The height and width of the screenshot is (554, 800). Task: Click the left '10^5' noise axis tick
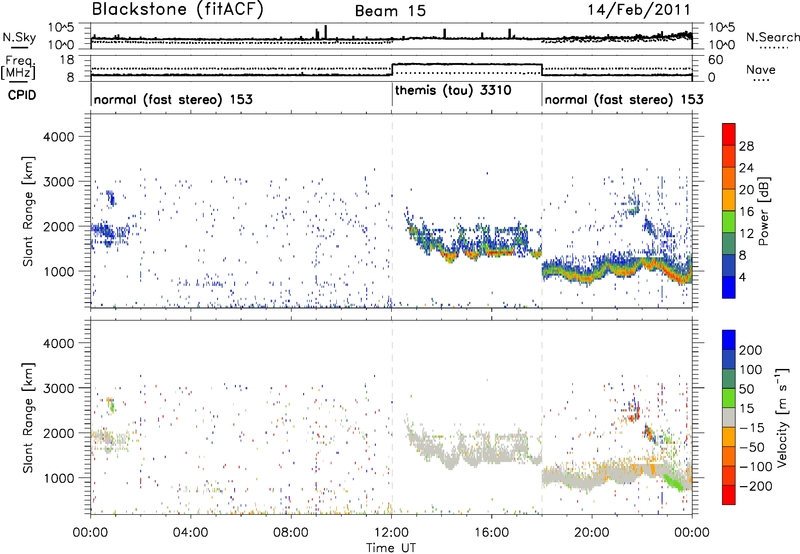[x=61, y=28]
